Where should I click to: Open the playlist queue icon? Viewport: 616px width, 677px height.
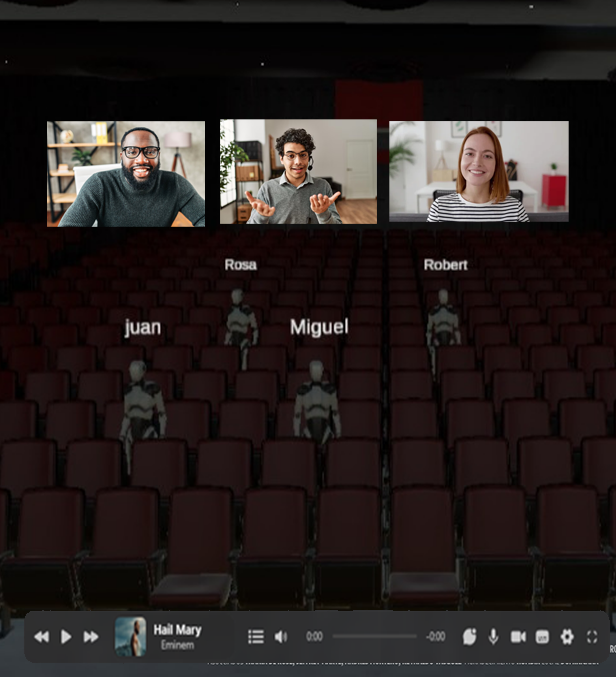[x=256, y=637]
